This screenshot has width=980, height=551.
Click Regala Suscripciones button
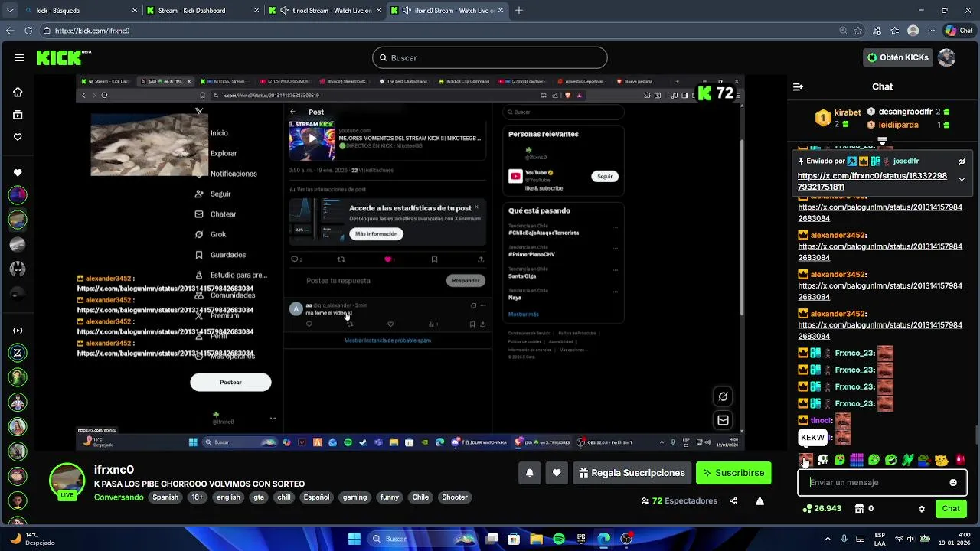tap(632, 473)
